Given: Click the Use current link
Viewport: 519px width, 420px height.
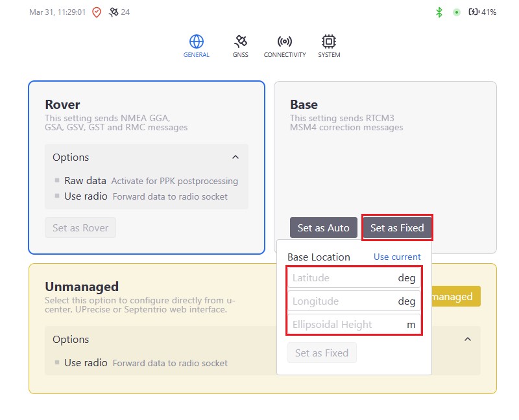Looking at the screenshot, I should pyautogui.click(x=397, y=257).
